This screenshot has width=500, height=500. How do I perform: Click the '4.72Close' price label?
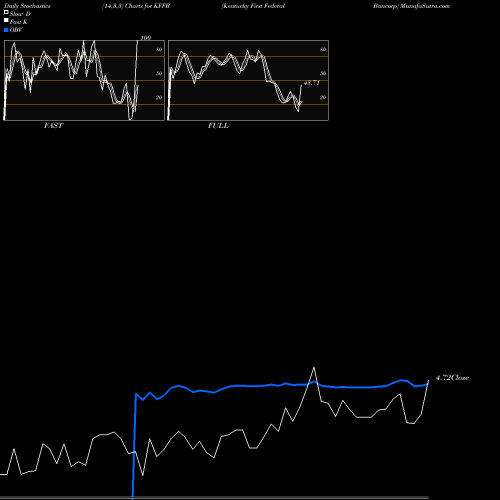tap(452, 378)
